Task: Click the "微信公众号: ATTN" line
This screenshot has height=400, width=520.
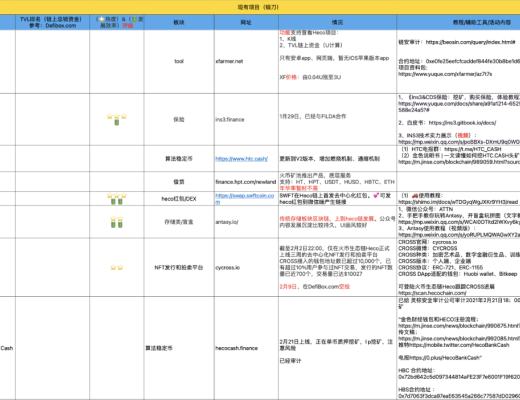Action: click(x=425, y=209)
